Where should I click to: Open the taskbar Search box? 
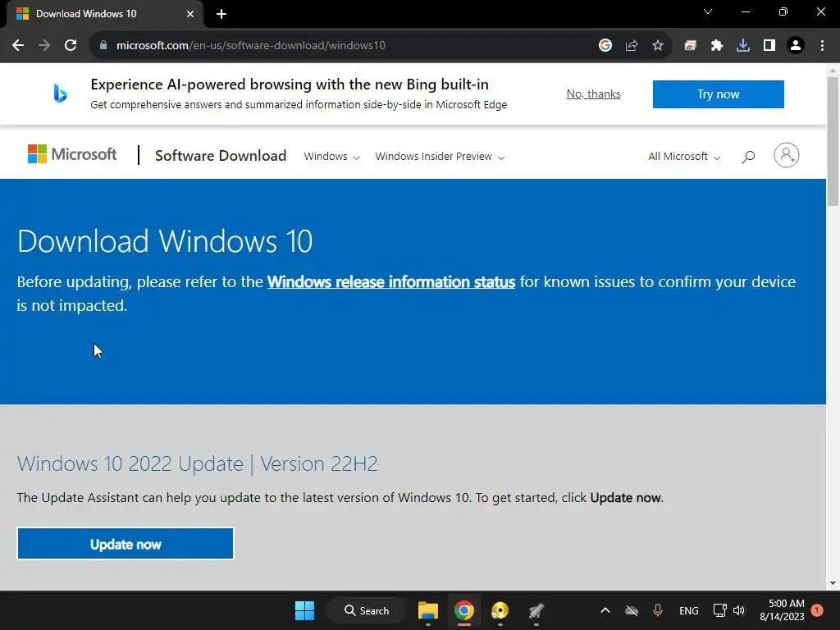[x=367, y=610]
